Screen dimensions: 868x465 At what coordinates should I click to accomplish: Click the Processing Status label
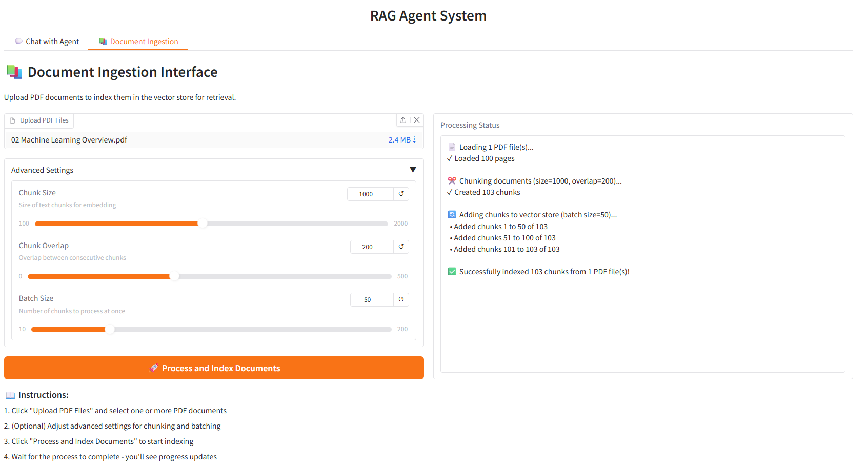click(470, 125)
